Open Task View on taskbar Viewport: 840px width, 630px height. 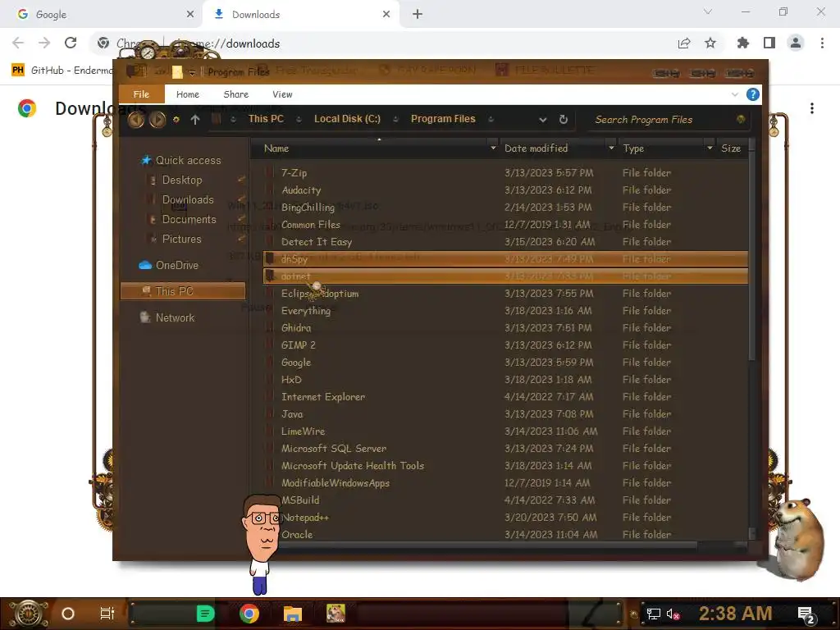click(107, 614)
